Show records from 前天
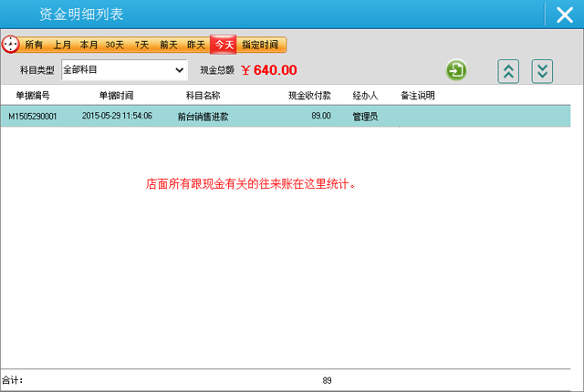584x392 pixels. 169,45
